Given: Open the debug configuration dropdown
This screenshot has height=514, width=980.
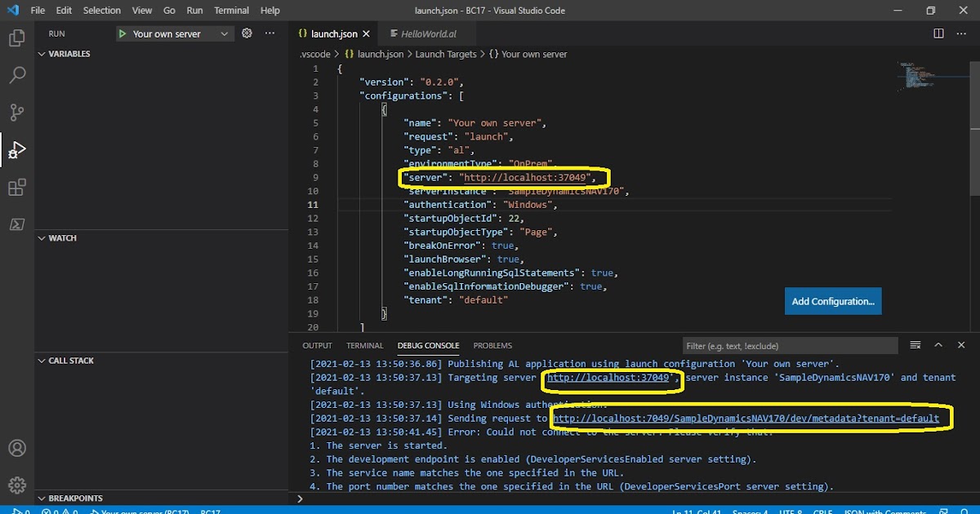Looking at the screenshot, I should pyautogui.click(x=174, y=33).
